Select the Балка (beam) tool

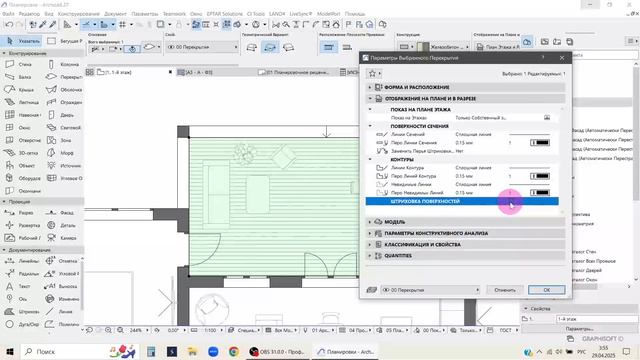(18, 77)
